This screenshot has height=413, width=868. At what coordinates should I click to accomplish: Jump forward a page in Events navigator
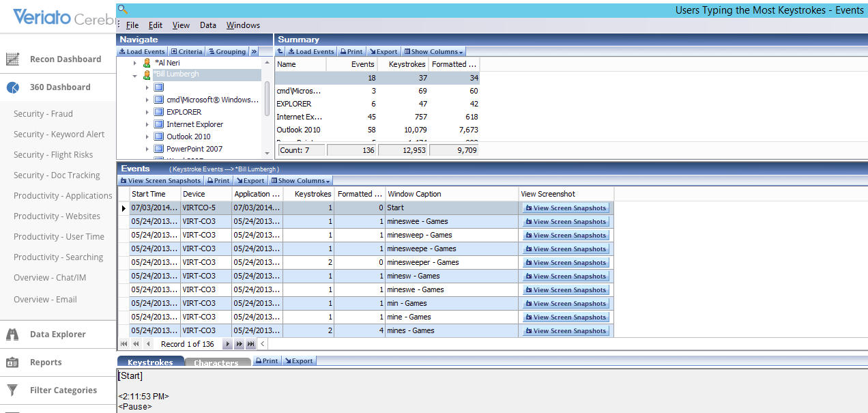(x=240, y=344)
